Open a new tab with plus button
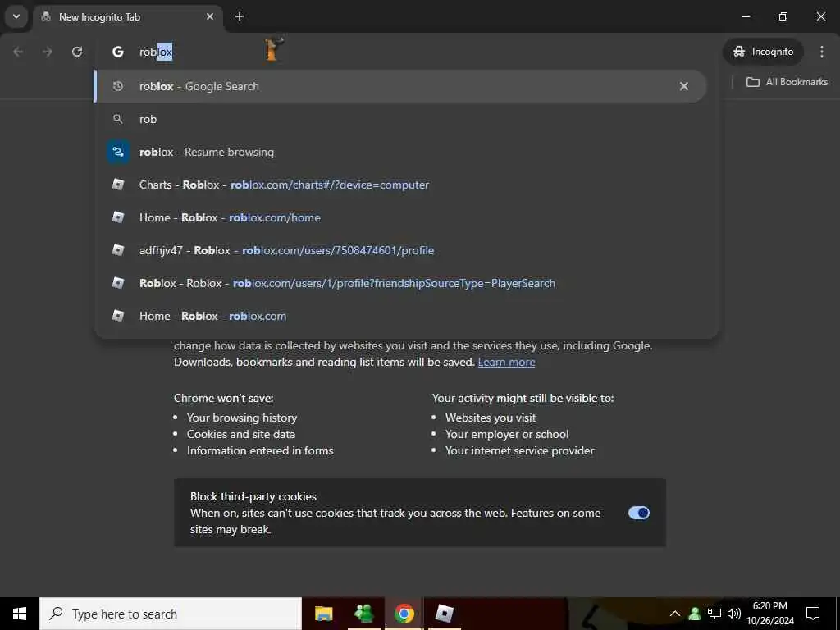Image resolution: width=840 pixels, height=630 pixels. (x=240, y=16)
